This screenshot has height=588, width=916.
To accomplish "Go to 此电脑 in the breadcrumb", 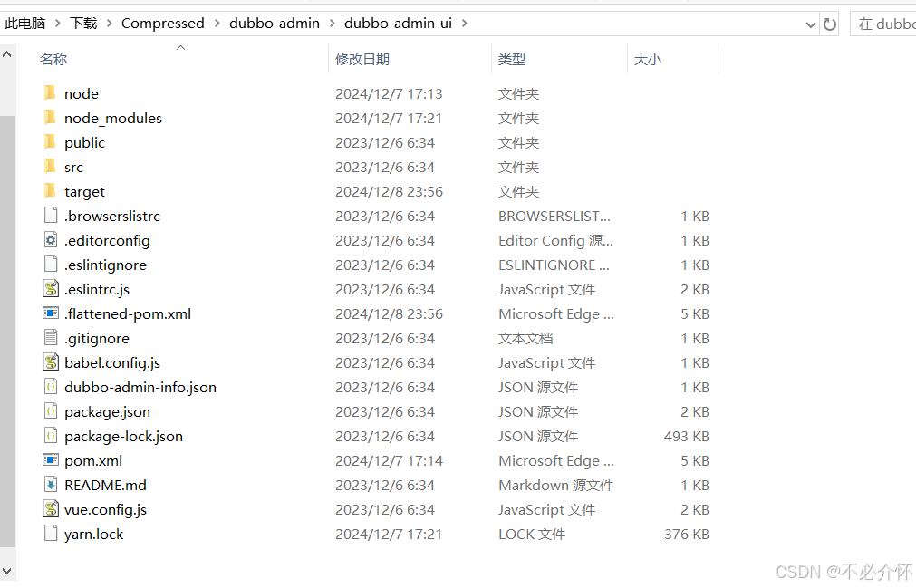I will [x=25, y=24].
